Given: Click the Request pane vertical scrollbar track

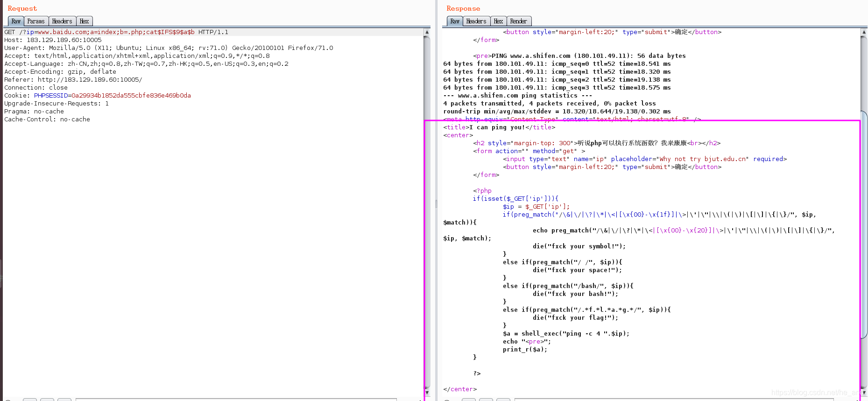Looking at the screenshot, I should 427,212.
